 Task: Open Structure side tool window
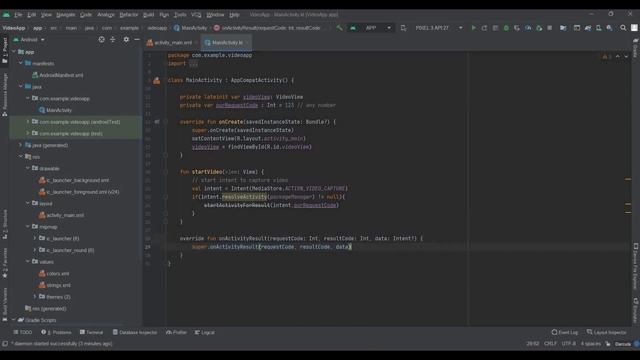tap(5, 224)
